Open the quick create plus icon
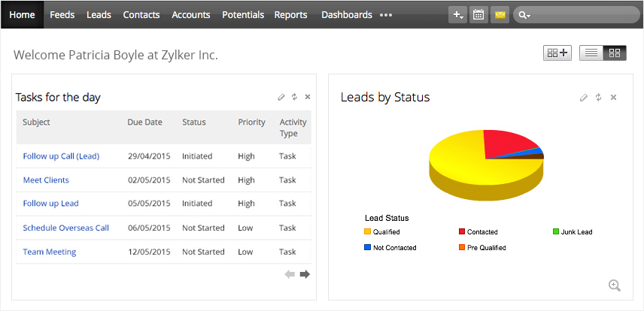Image resolution: width=644 pixels, height=311 pixels. (457, 15)
